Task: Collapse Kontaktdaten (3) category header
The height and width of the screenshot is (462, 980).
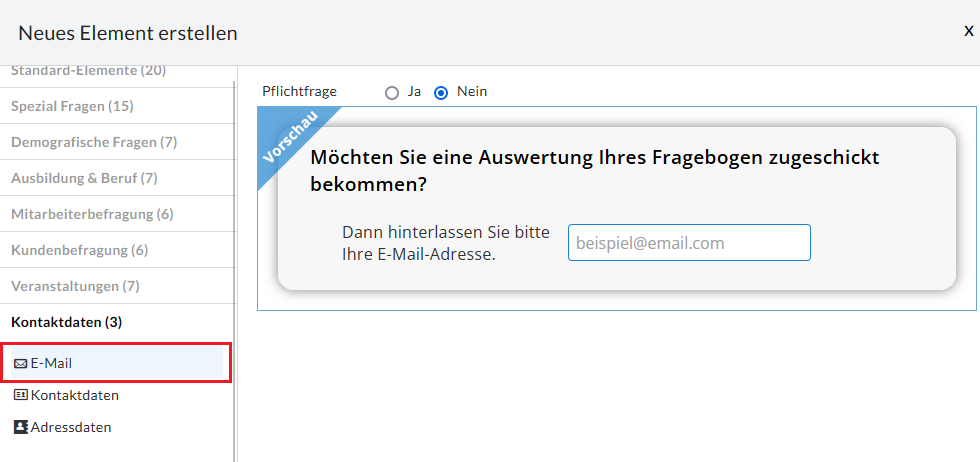Action: [66, 322]
